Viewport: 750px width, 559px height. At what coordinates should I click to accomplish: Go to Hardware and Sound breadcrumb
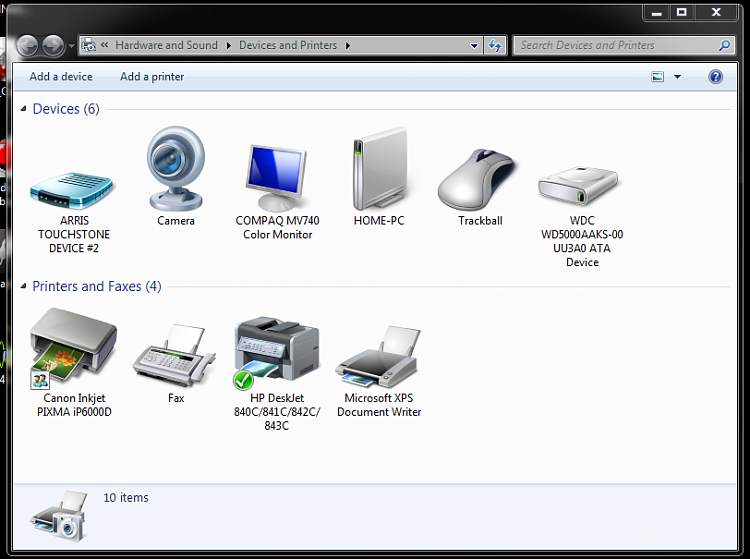(x=166, y=45)
